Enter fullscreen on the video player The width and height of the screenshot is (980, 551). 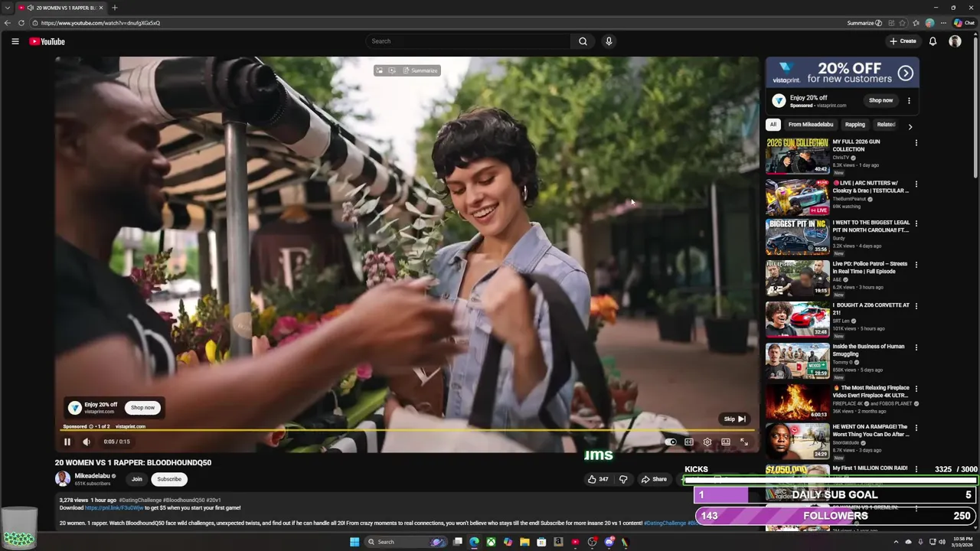(x=743, y=442)
